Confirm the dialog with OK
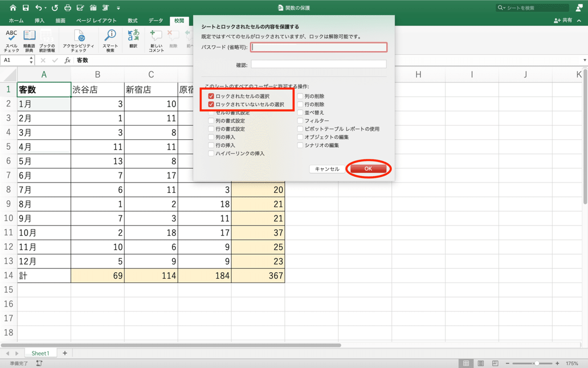 point(368,168)
